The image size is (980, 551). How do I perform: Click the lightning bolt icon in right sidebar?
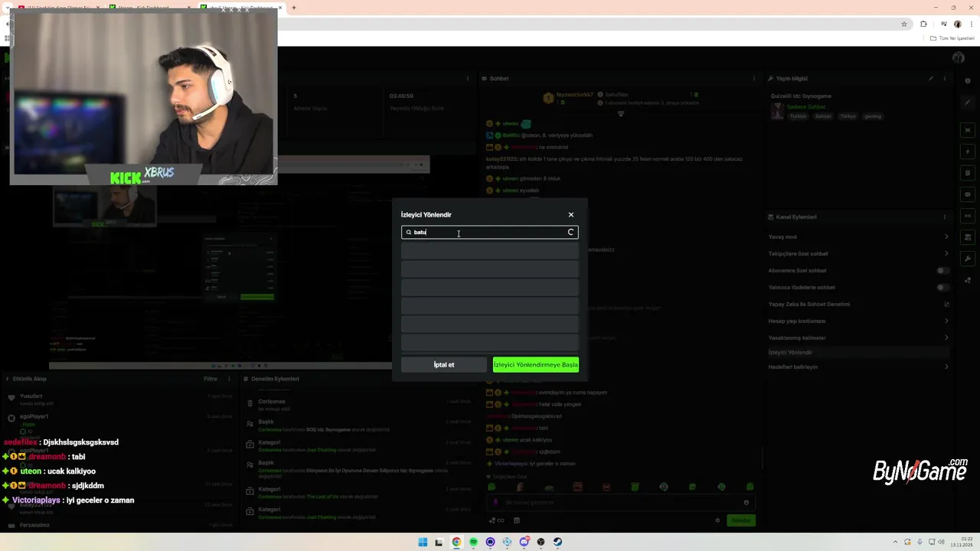969,152
